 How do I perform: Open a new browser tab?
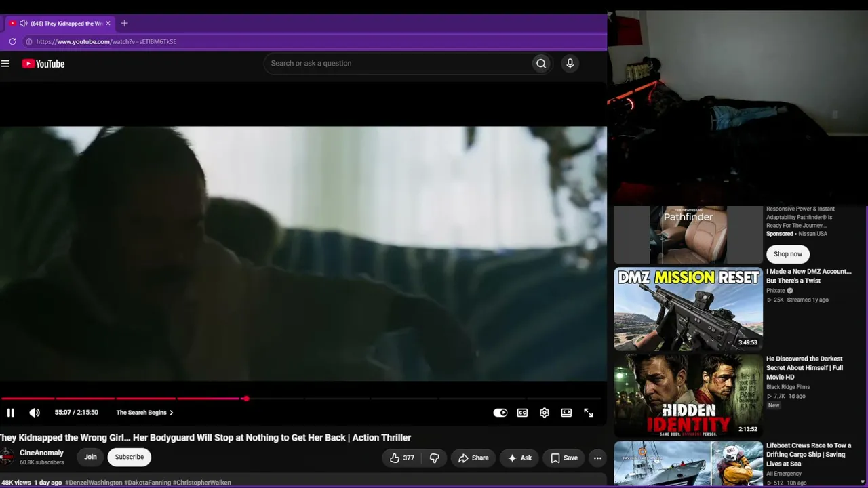[x=124, y=23]
